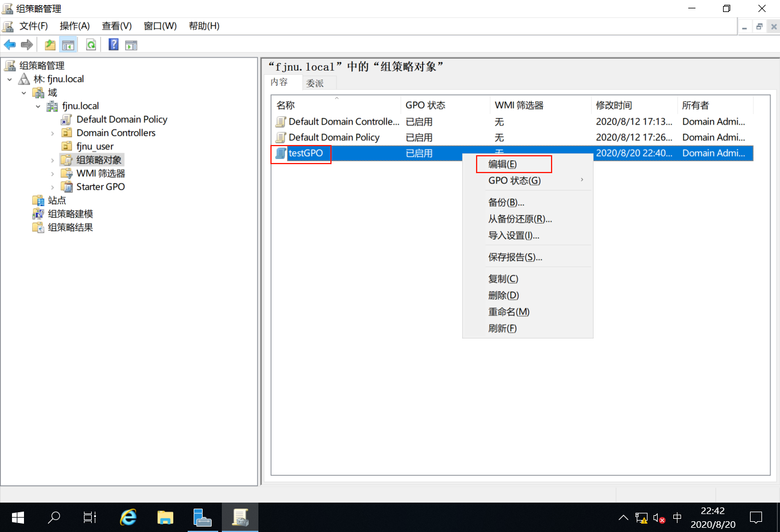
Task: Choose 编辑(E) in the context menu
Action: [528, 164]
